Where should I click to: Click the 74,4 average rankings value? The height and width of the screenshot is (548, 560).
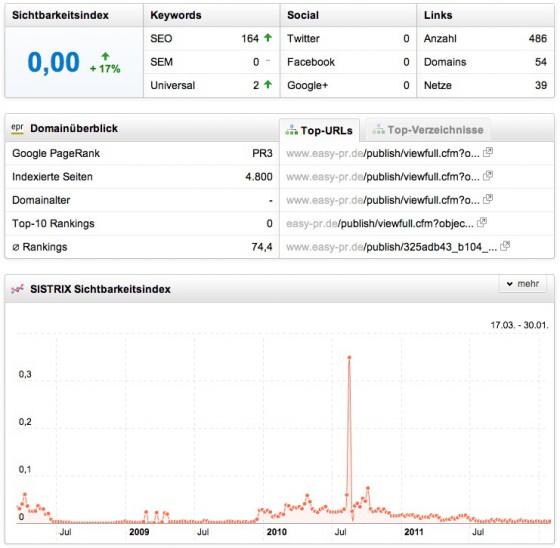(x=262, y=247)
